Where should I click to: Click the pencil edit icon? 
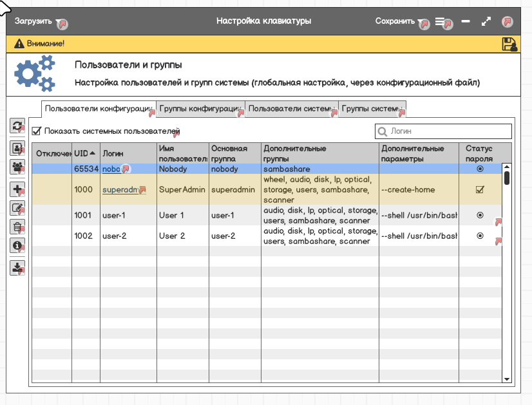pos(17,208)
